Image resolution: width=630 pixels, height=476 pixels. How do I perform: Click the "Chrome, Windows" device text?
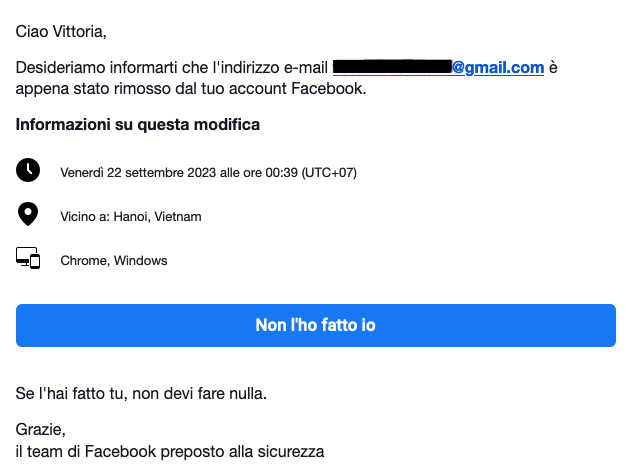114,261
